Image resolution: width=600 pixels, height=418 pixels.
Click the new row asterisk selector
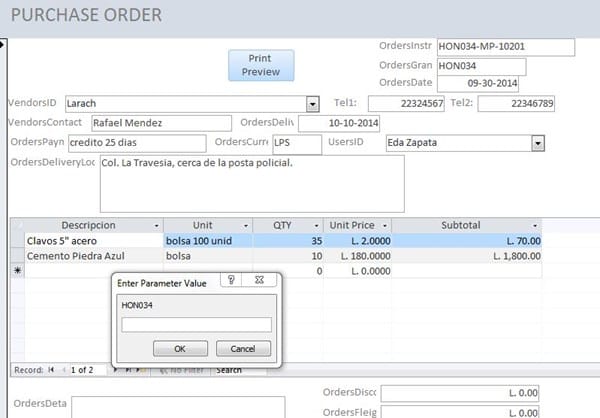[18, 271]
